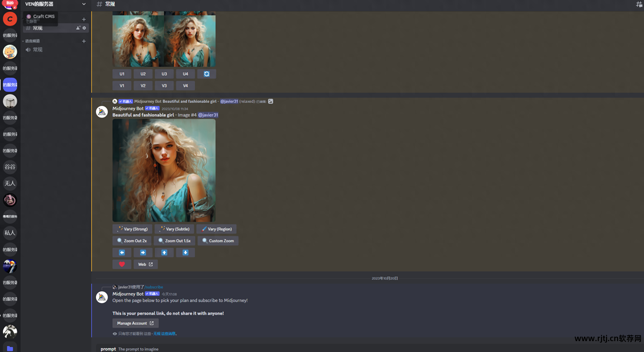Open threads icon in top right header

click(639, 4)
